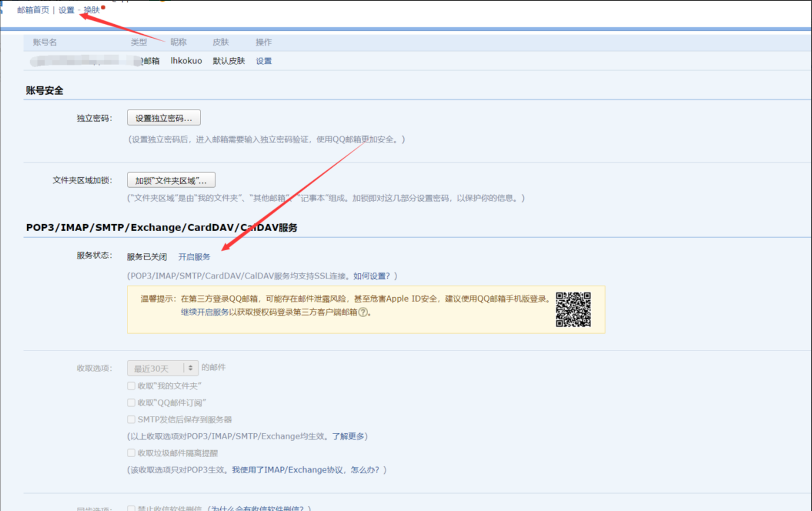Click the 默认皮肤 cell
This screenshot has height=511, width=812.
229,61
